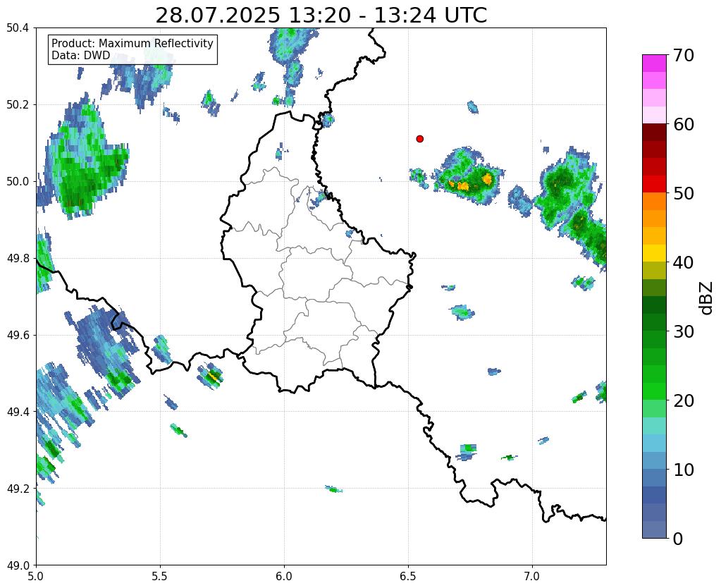Click the 'Data: DWD' label
The image size is (721, 588).
pyautogui.click(x=80, y=56)
